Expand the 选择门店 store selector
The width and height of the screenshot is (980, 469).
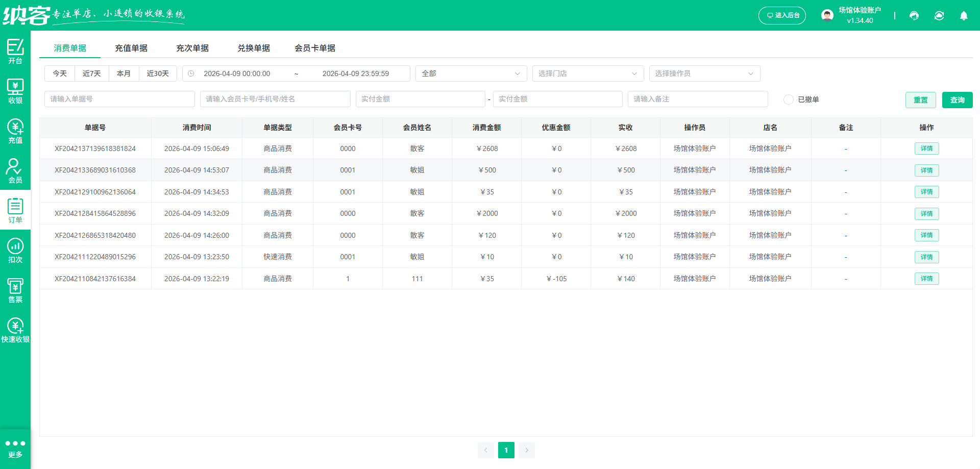[587, 73]
